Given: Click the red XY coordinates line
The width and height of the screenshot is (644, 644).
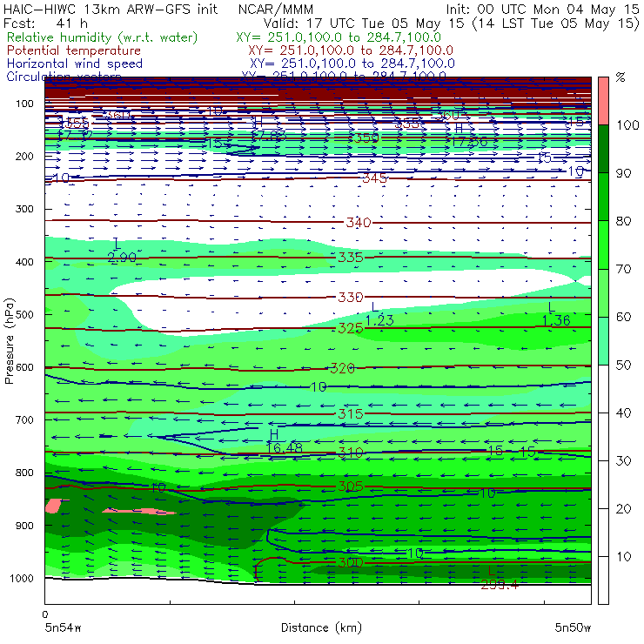Looking at the screenshot, I should click(x=351, y=50).
